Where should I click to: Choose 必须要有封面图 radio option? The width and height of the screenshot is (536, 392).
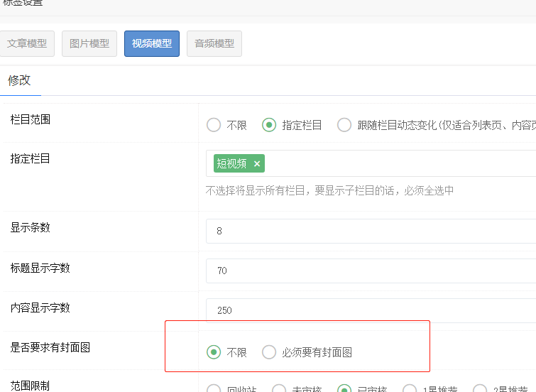click(269, 352)
